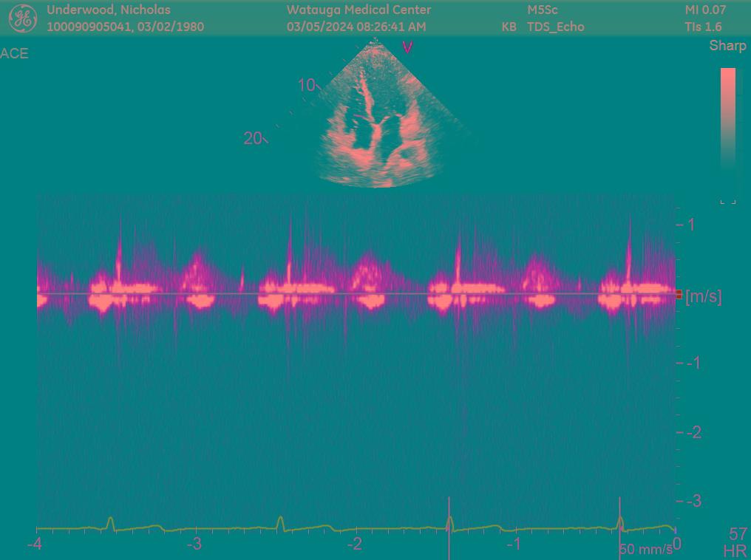Select the 20 cm depth marker
751x560 pixels.
pyautogui.click(x=253, y=138)
